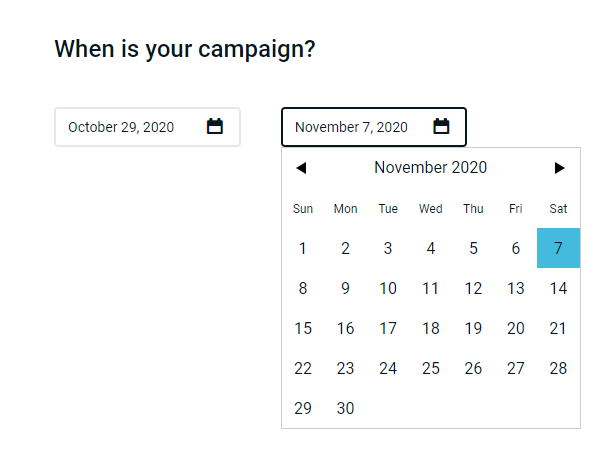Viewport: 610px width, 470px height.
Task: Pick day 20 in November
Action: tap(516, 328)
